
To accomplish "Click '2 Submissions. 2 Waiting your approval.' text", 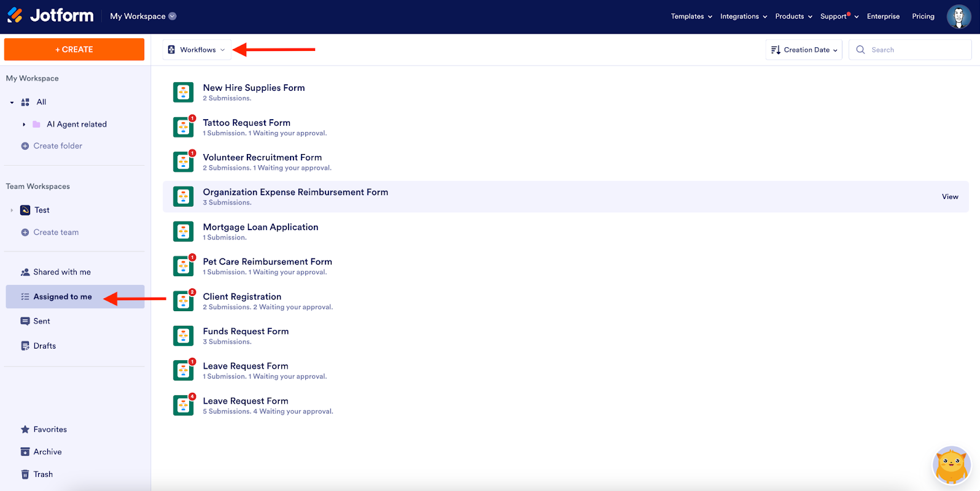I will 268,307.
